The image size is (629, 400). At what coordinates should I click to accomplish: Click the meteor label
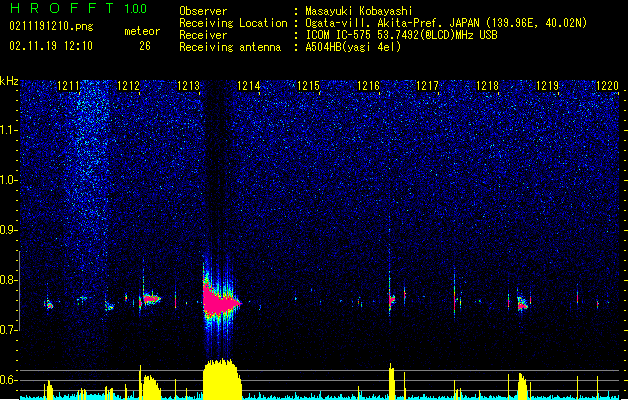142,31
